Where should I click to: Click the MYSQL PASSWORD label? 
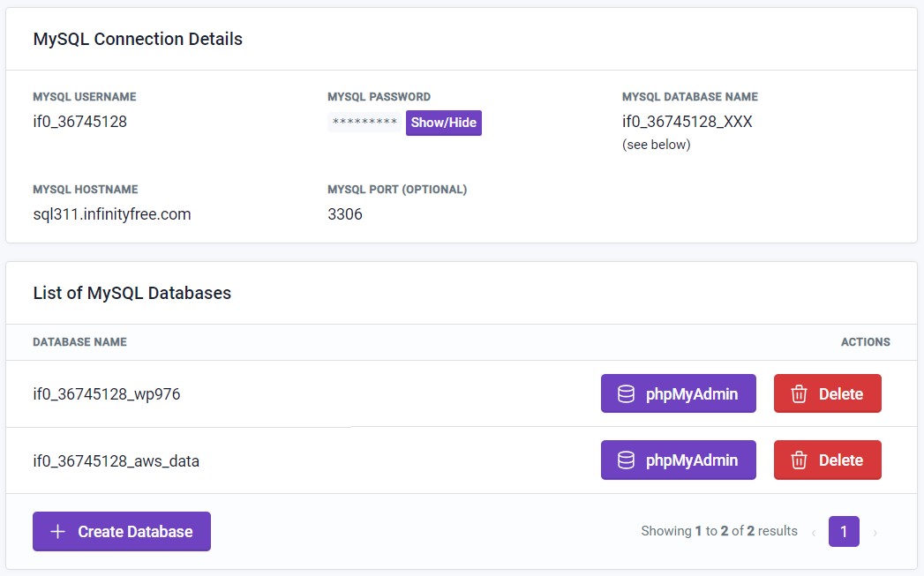coord(379,97)
